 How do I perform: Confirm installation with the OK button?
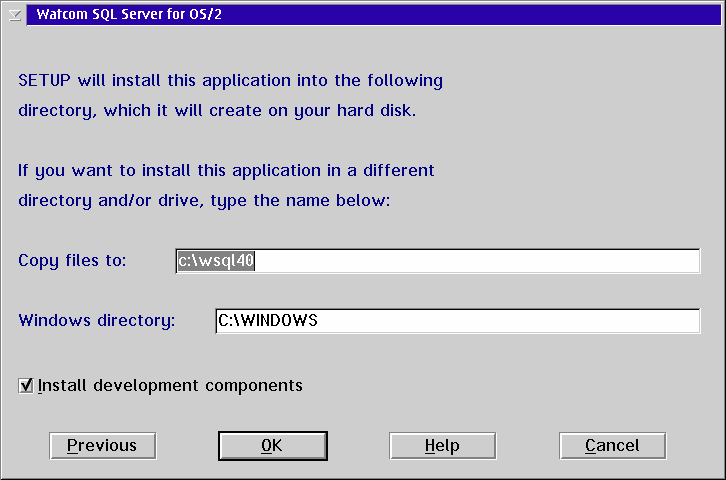273,446
